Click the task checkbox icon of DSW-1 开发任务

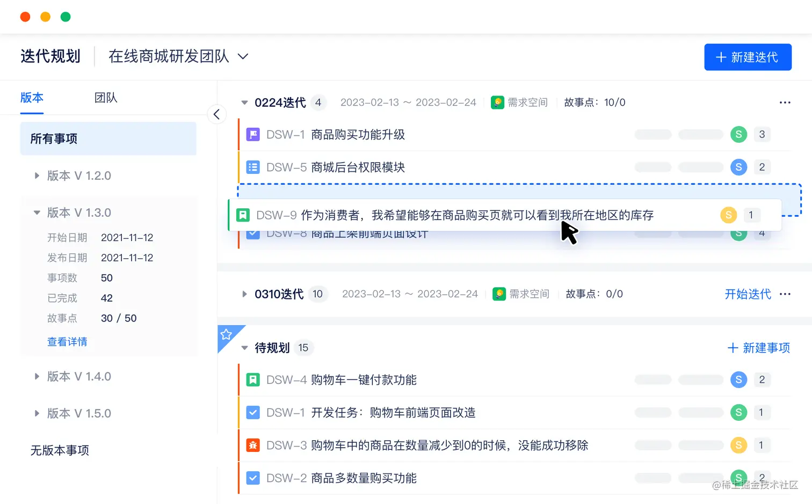pos(253,412)
